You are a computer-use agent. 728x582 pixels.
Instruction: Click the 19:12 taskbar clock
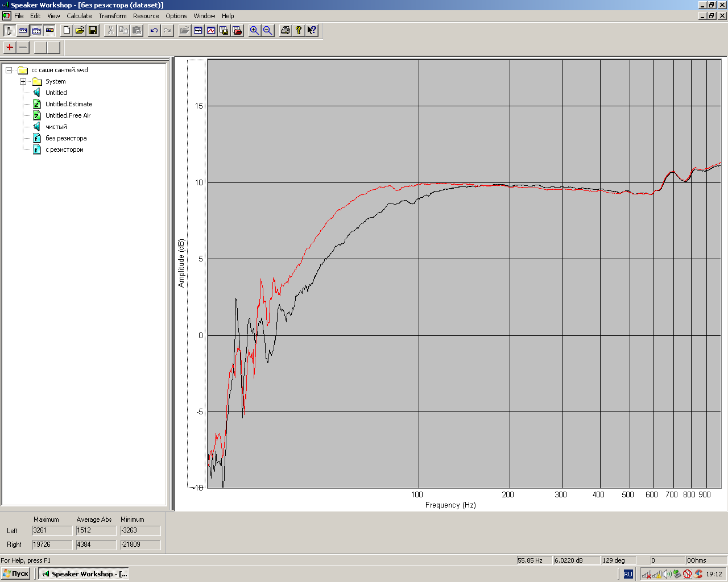pyautogui.click(x=714, y=574)
